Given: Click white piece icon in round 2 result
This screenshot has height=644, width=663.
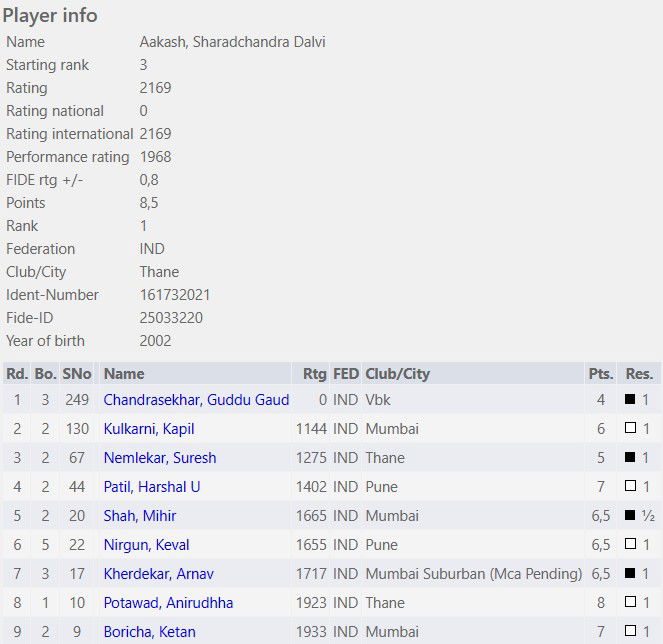Looking at the screenshot, I should pos(630,429).
